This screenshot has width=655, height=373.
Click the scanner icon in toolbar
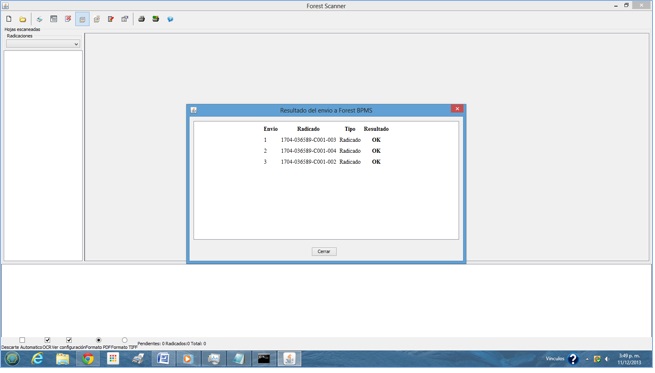[x=39, y=19]
